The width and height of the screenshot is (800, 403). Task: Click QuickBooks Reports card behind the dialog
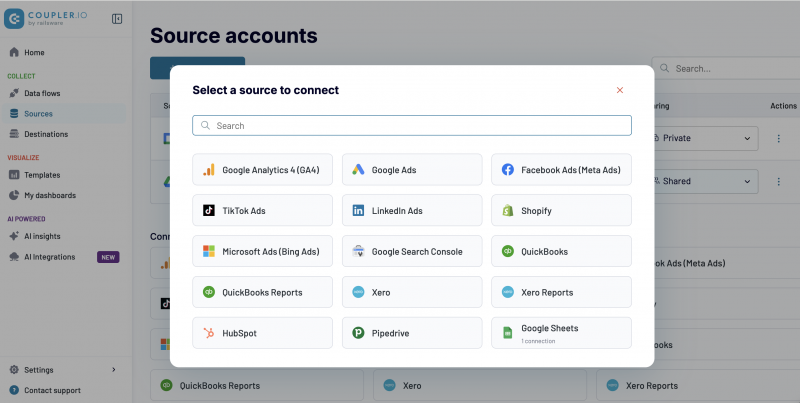(257, 386)
